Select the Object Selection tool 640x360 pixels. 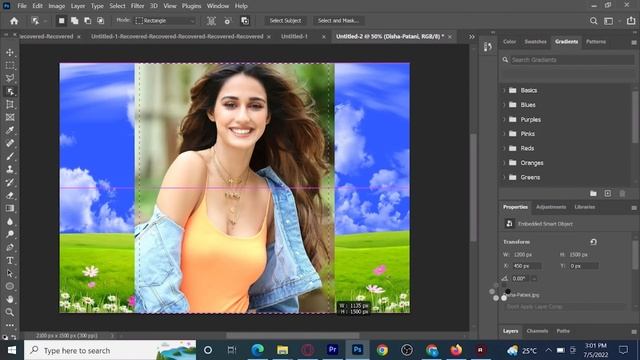[10, 91]
